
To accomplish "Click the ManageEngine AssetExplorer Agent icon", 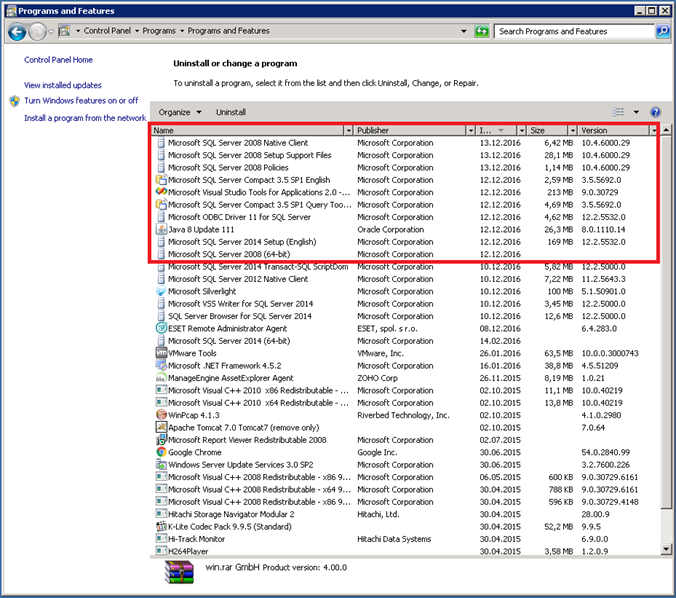I will point(161,378).
